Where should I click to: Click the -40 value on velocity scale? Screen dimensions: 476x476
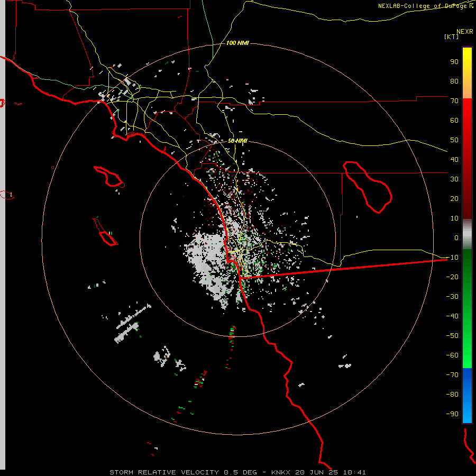[x=452, y=316]
